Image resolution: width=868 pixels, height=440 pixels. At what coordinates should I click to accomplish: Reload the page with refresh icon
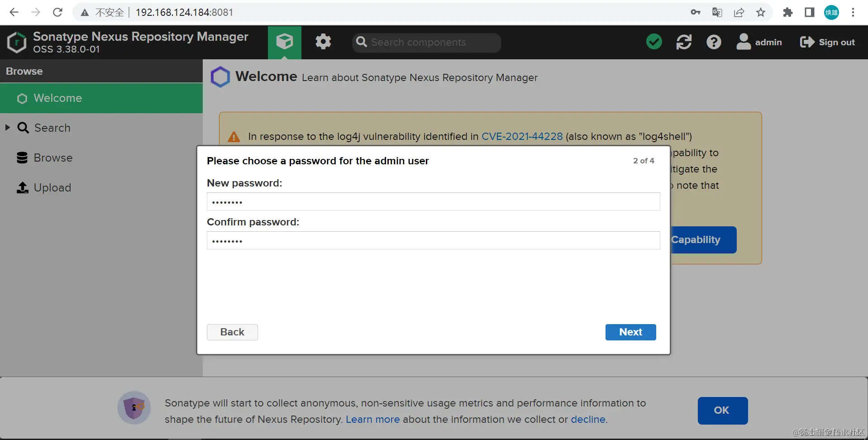[57, 12]
